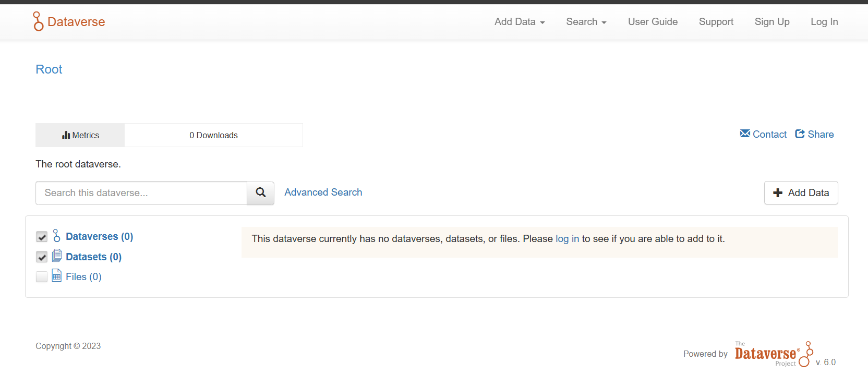Focus the Search this dataverse field
Image resolution: width=868 pixels, height=386 pixels.
[141, 193]
